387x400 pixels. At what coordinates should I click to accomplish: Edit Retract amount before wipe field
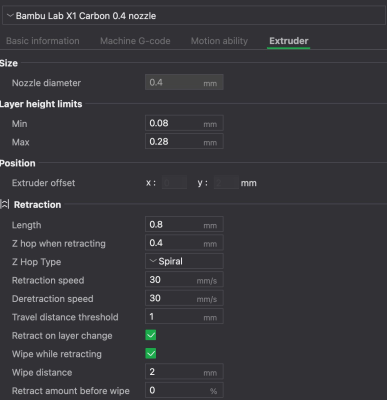184,390
